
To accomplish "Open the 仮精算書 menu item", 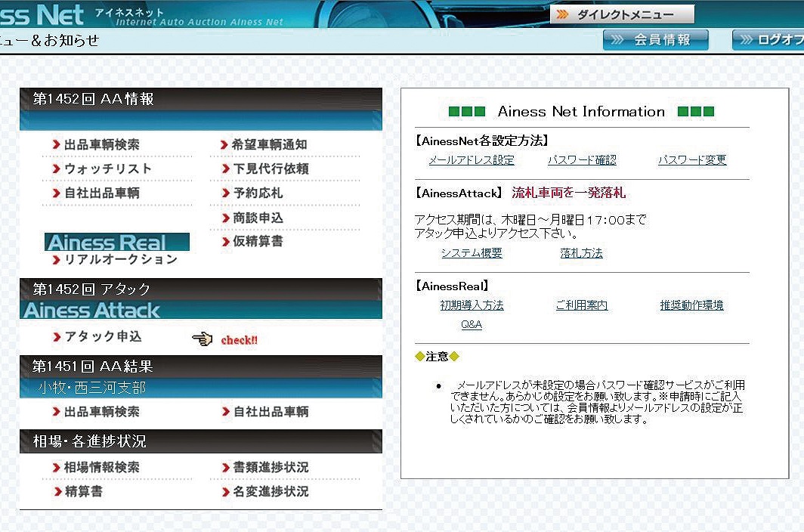I will (252, 241).
